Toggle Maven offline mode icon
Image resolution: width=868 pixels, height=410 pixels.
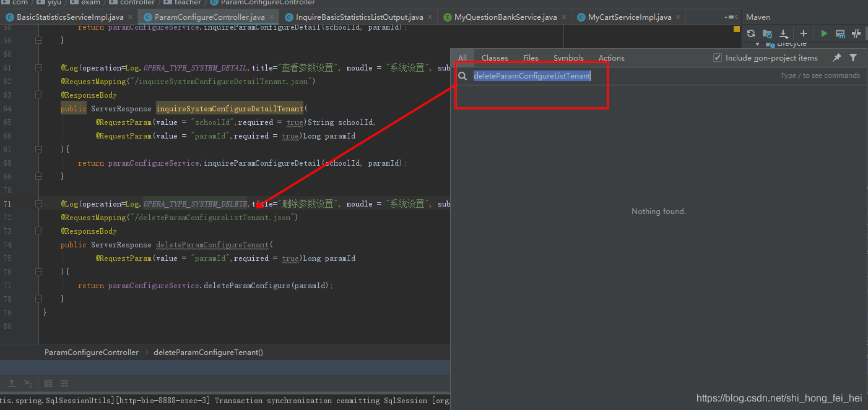coord(856,33)
